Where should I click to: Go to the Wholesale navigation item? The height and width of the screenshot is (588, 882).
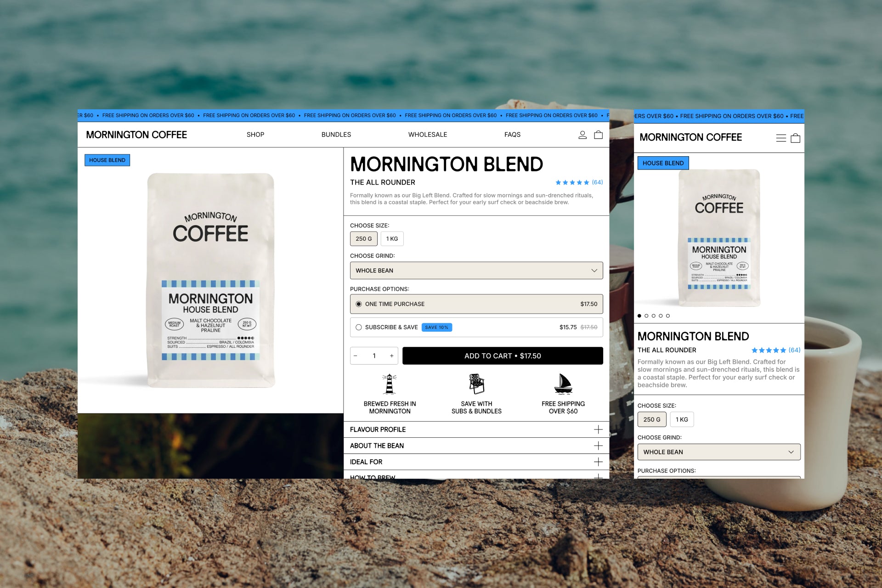click(427, 135)
